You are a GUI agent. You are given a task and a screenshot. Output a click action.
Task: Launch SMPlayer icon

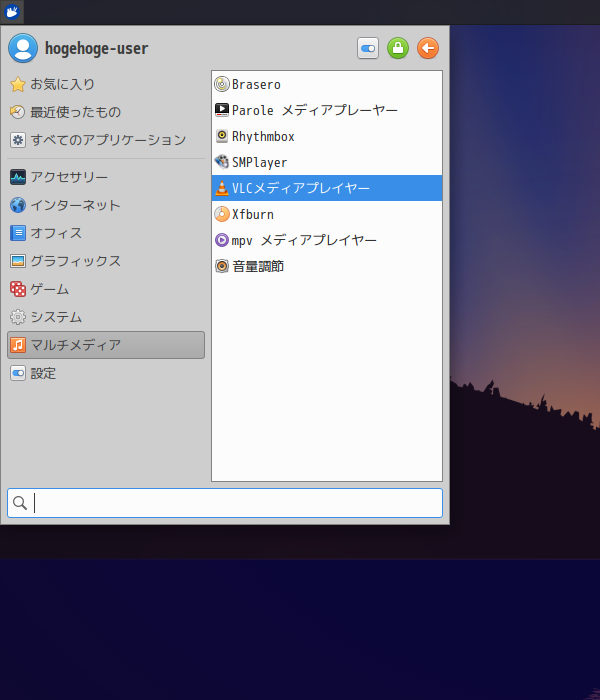point(222,162)
